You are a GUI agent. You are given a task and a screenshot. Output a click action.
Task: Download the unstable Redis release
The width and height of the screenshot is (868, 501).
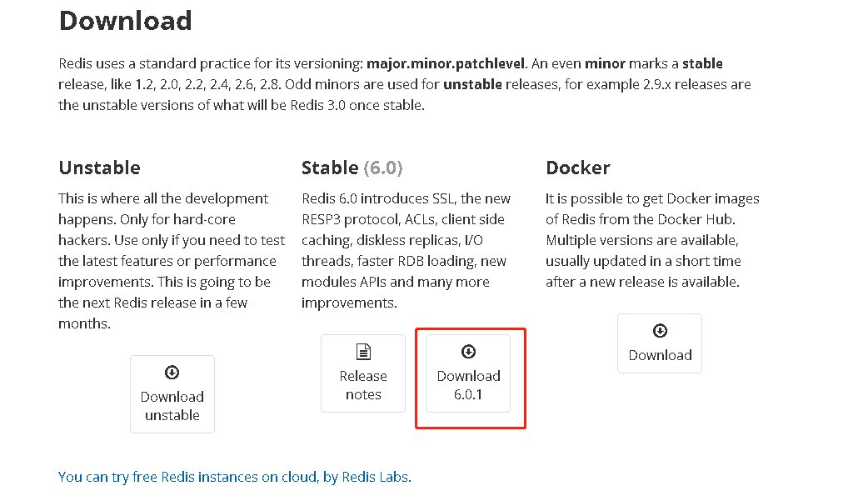(x=172, y=393)
